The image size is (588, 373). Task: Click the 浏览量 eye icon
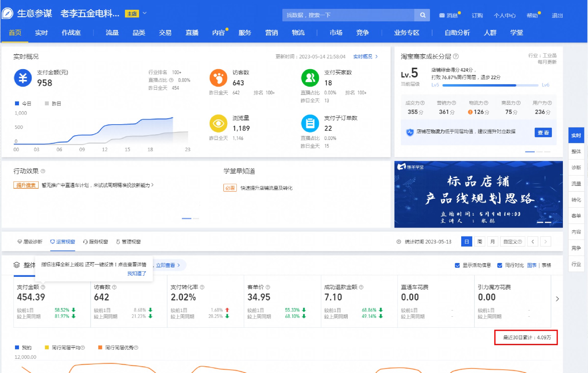pyautogui.click(x=218, y=124)
